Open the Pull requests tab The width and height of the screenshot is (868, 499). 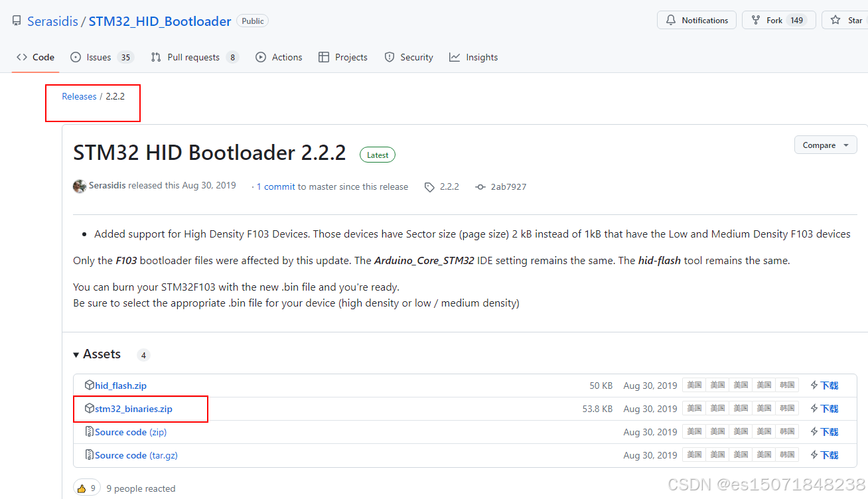[x=195, y=57]
